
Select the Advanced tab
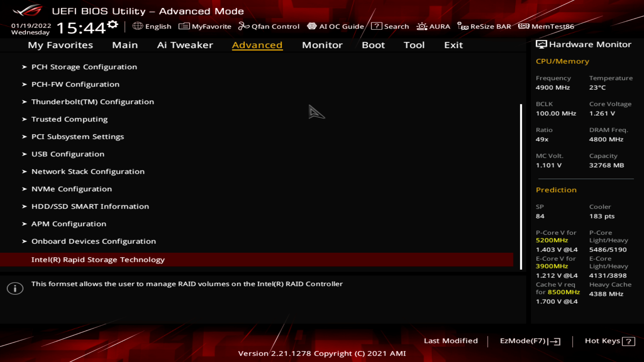point(257,44)
